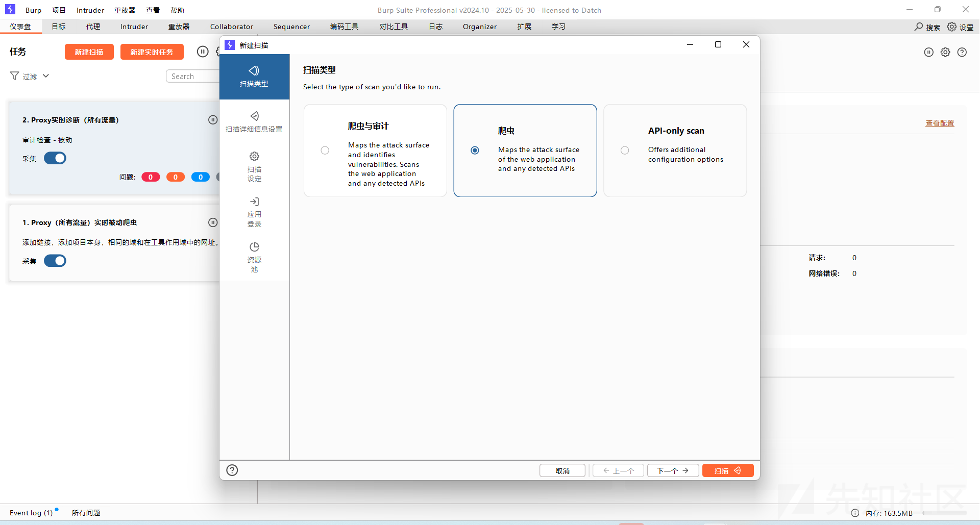
Task: Select the 爬虫与审计 radio button
Action: coord(325,151)
